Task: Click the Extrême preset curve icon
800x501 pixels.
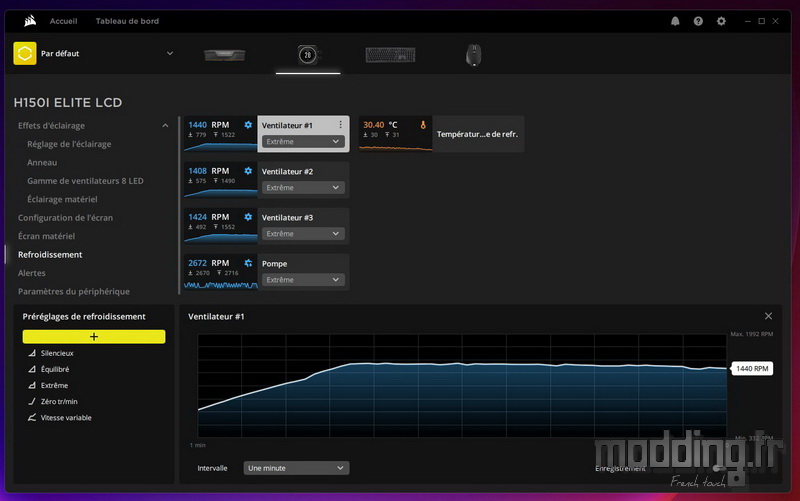Action: coord(32,385)
